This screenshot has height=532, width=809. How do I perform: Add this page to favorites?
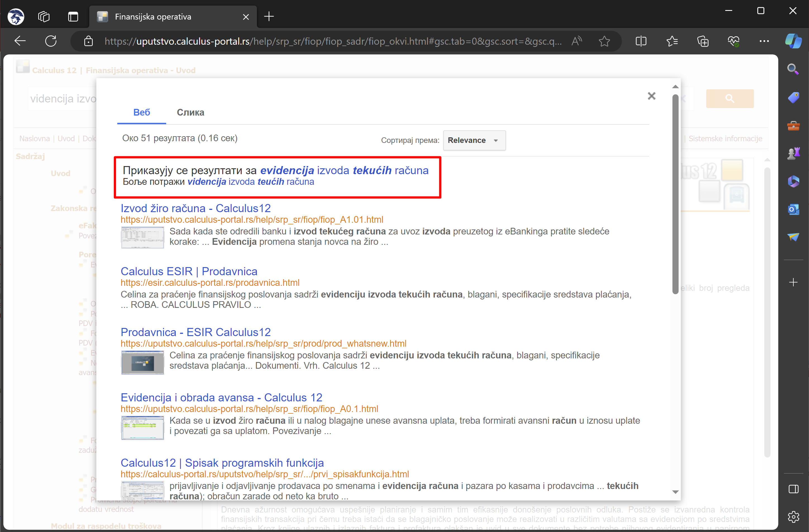[604, 41]
